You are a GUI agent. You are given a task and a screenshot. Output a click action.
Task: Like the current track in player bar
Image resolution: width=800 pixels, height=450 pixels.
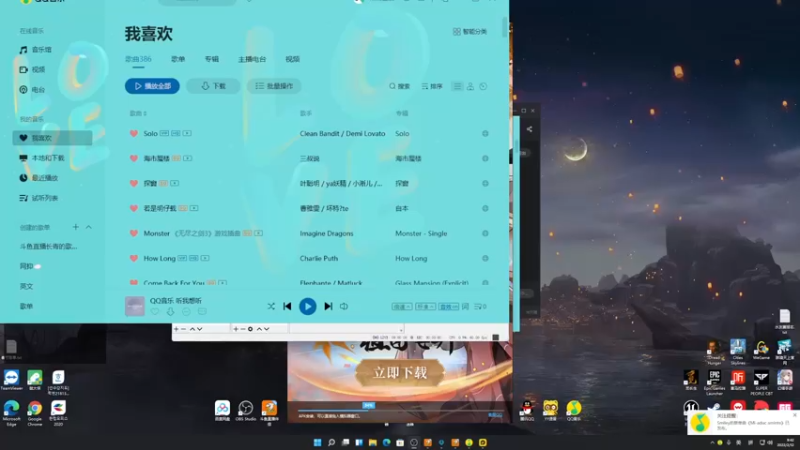(155, 312)
